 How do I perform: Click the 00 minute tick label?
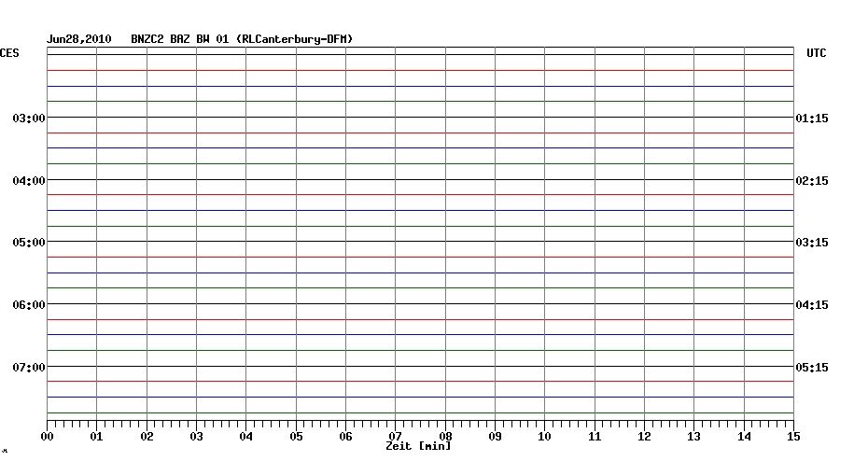click(48, 437)
